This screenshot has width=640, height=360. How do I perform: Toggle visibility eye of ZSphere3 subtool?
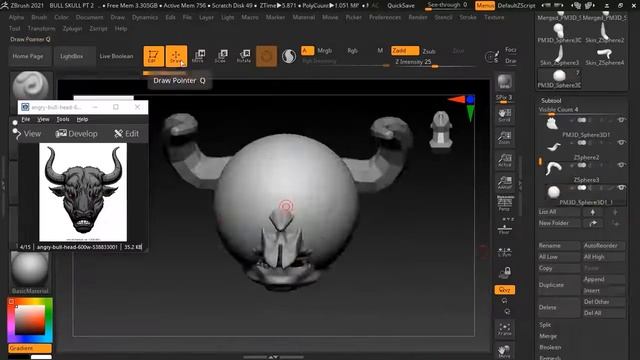[x=621, y=165]
